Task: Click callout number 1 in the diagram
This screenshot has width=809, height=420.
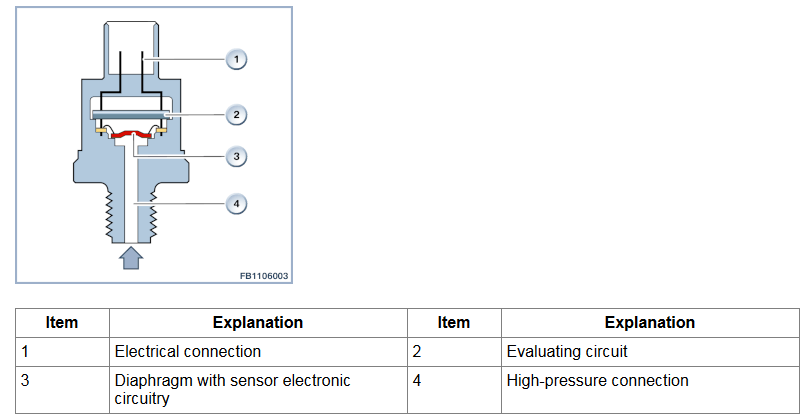Action: click(x=236, y=59)
